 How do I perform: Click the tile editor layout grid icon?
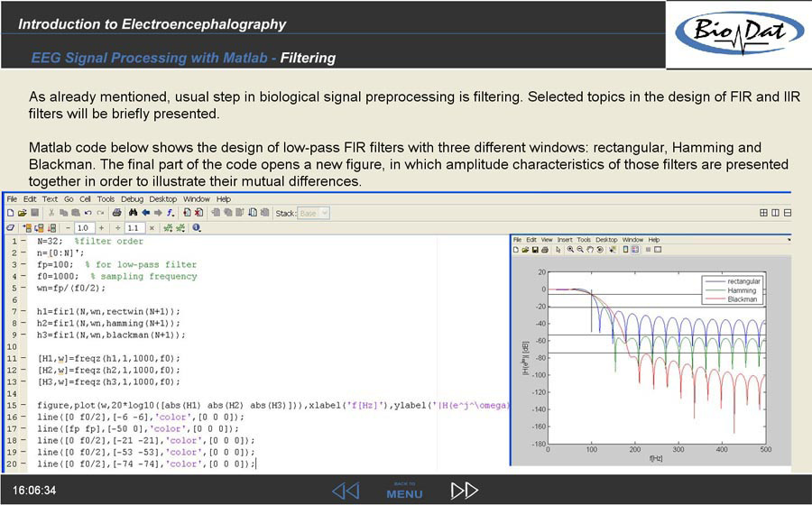tap(763, 213)
